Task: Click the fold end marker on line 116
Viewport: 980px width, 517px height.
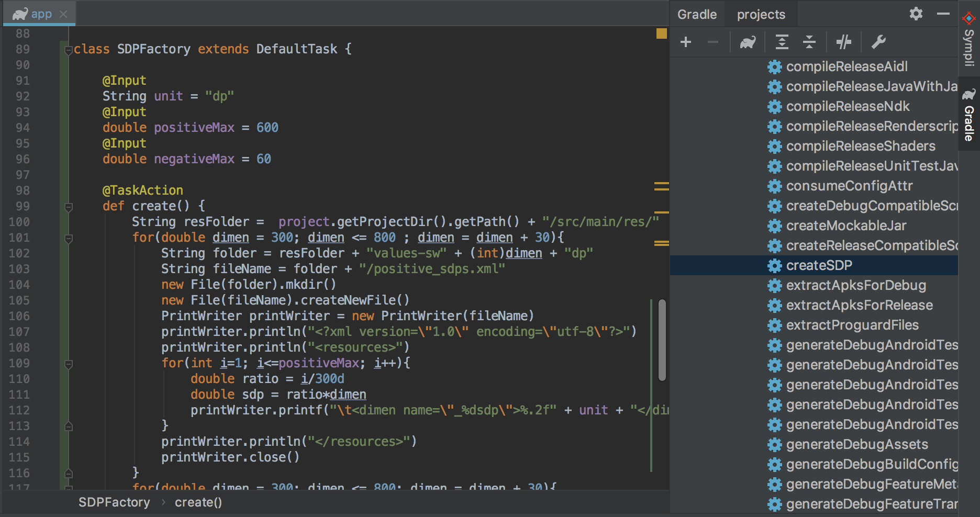Action: 68,473
